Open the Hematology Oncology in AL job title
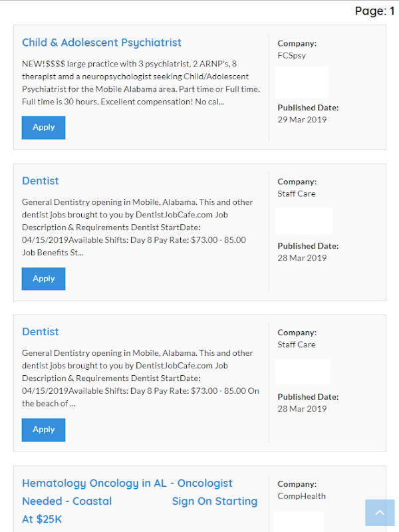This screenshot has height=532, width=399. pos(127,483)
